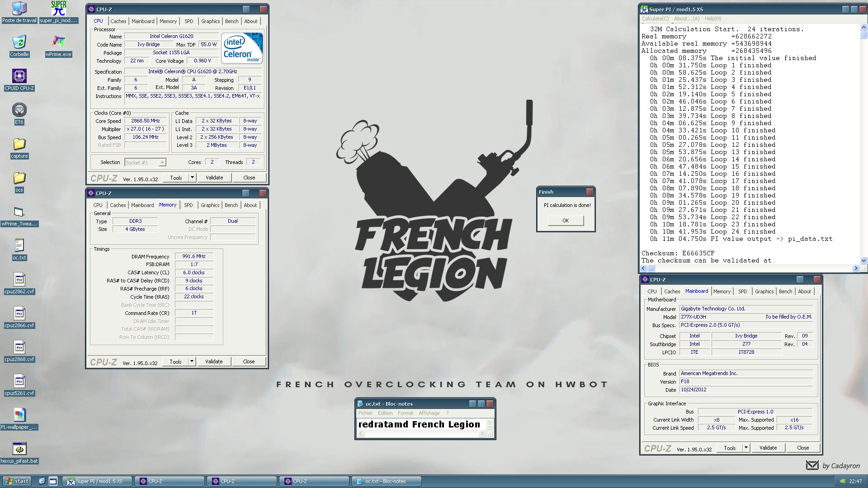Open CPU tab in mainboard CPU-Z window
The width and height of the screenshot is (868, 488).
point(652,291)
